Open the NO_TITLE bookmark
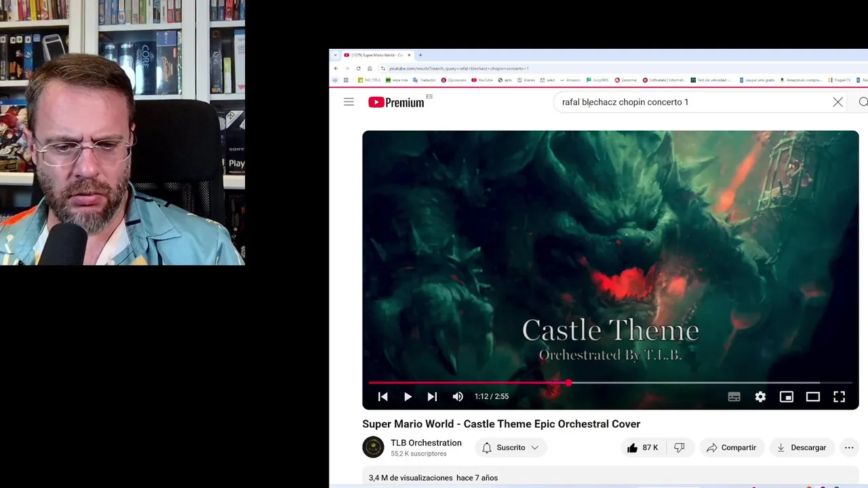The image size is (868, 488). pos(370,80)
